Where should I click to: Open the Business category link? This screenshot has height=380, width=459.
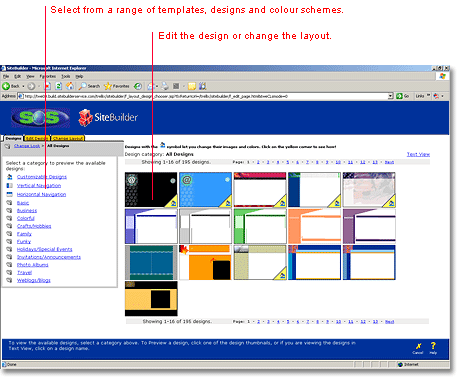click(27, 211)
